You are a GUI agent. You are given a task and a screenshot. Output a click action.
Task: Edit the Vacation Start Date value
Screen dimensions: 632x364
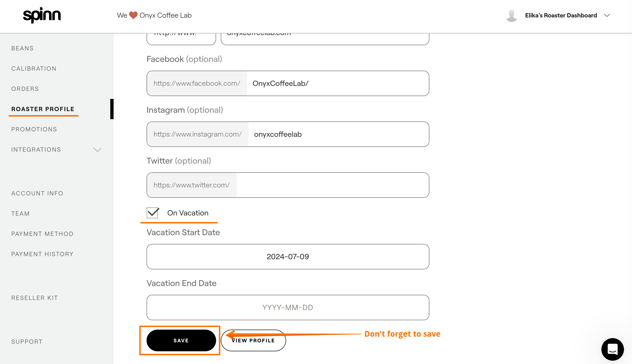(287, 256)
